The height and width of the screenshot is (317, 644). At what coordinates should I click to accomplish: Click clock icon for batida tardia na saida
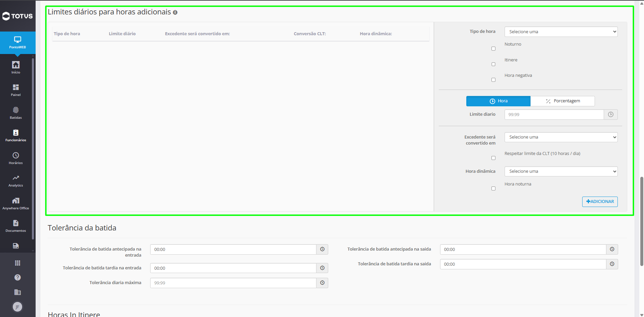point(612,264)
